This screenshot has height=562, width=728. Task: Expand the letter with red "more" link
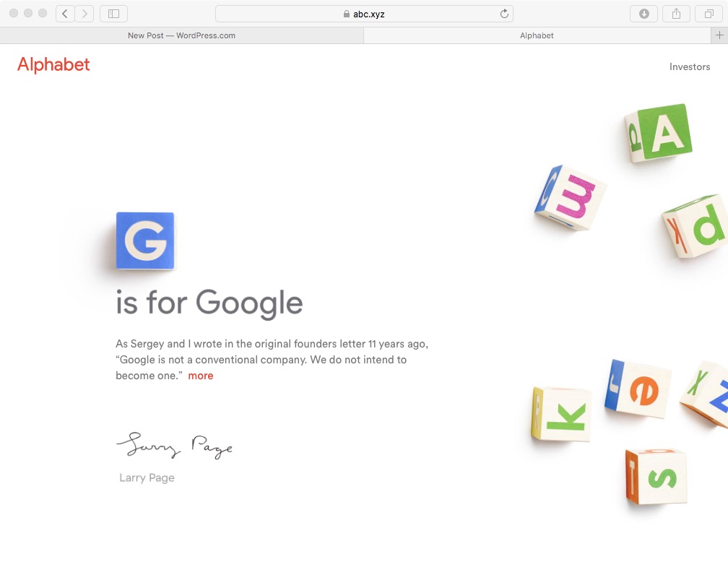201,376
